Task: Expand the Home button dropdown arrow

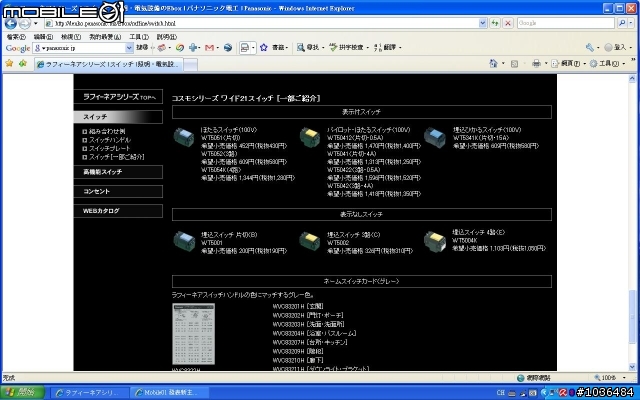Action: pos(503,63)
